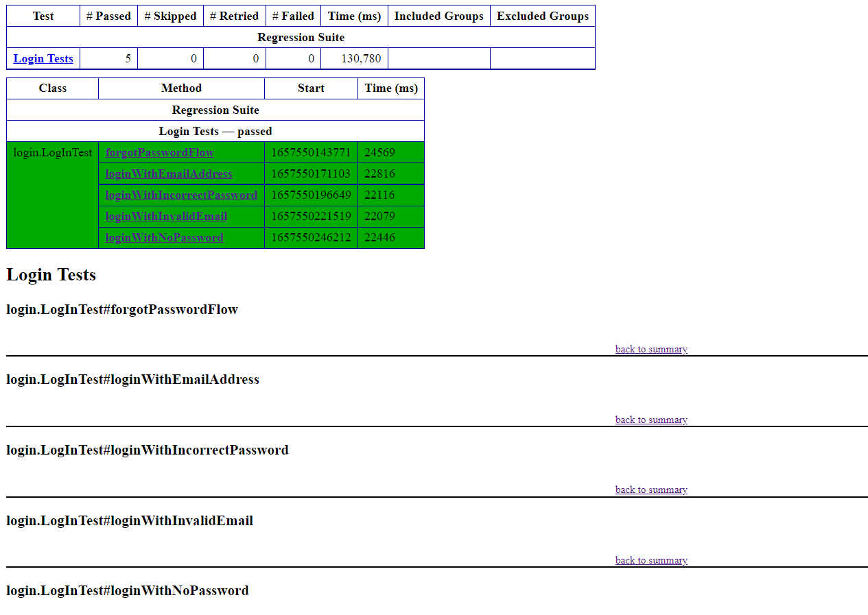The width and height of the screenshot is (868, 615).
Task: Open the loginWithInvalidEmail method link
Action: coord(166,216)
